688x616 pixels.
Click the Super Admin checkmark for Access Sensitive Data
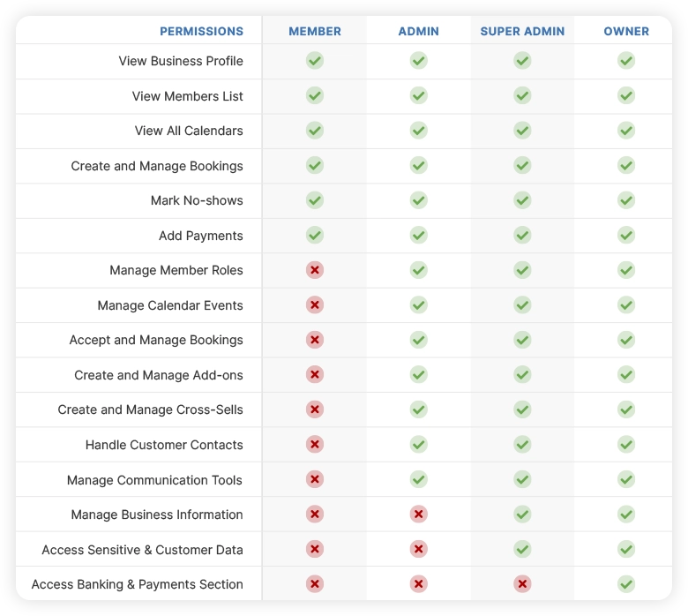pos(522,549)
